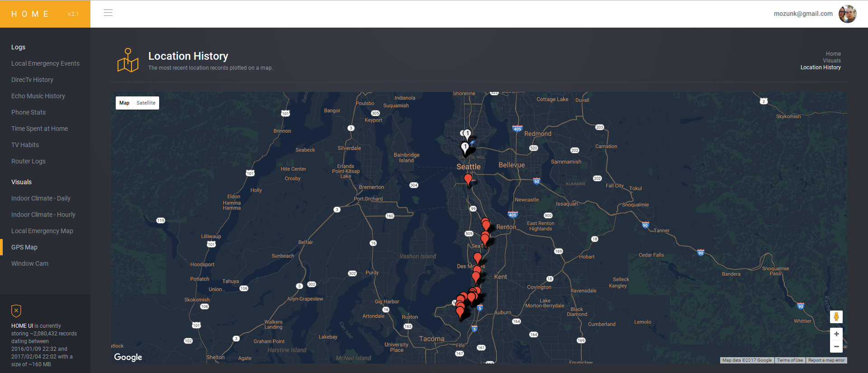
Task: Switch map to Satellite view
Action: 146,103
